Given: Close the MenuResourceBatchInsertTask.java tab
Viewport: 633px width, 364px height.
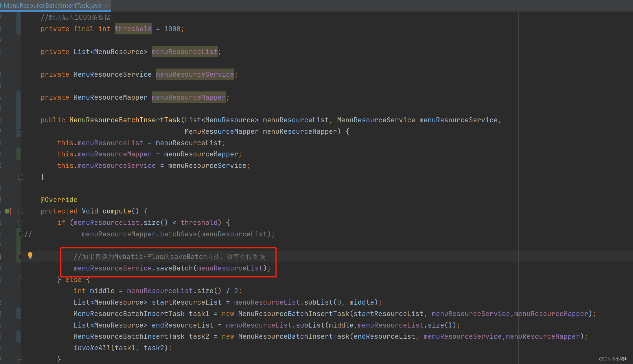Looking at the screenshot, I should click(107, 5).
